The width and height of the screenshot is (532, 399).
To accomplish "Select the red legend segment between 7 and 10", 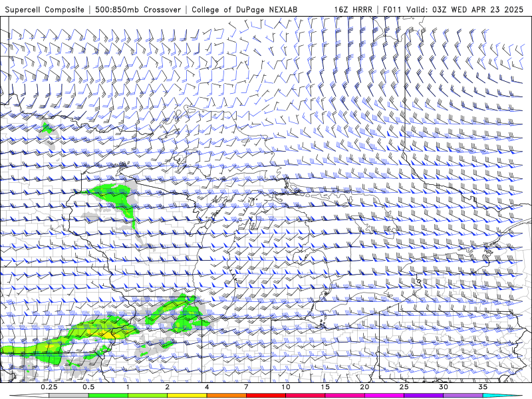I will click(266, 396).
